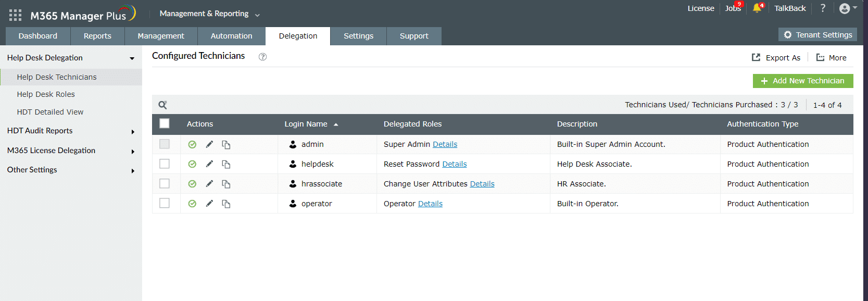This screenshot has width=868, height=301.
Task: Switch to the Automation tab
Action: tap(231, 36)
